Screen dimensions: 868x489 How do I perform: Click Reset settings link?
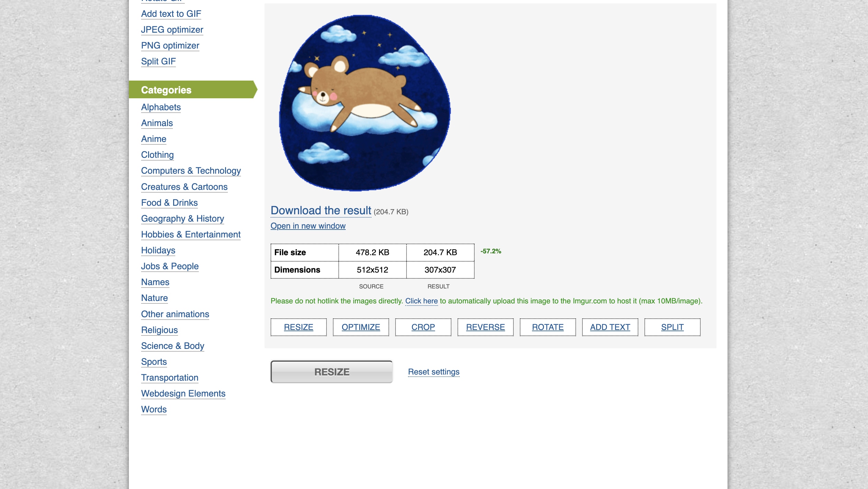pyautogui.click(x=433, y=371)
